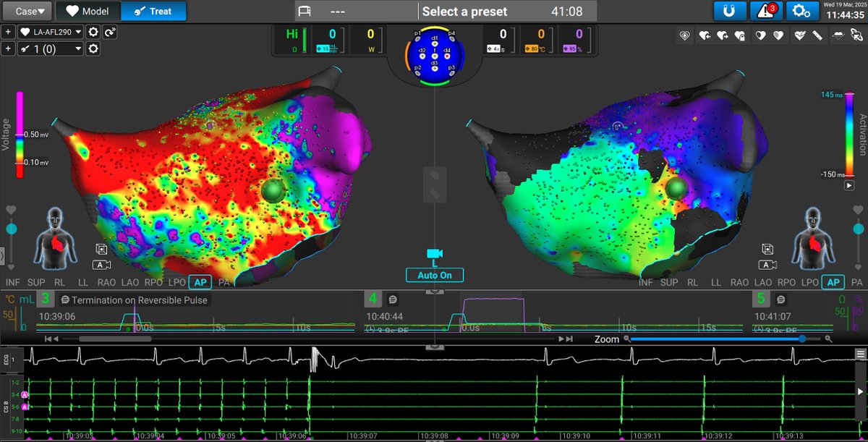Open the LA-AFL290 map dropdown

tap(50, 32)
